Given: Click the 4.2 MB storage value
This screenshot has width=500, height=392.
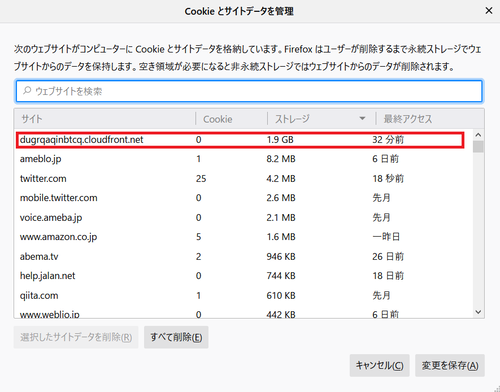Looking at the screenshot, I should 281,179.
